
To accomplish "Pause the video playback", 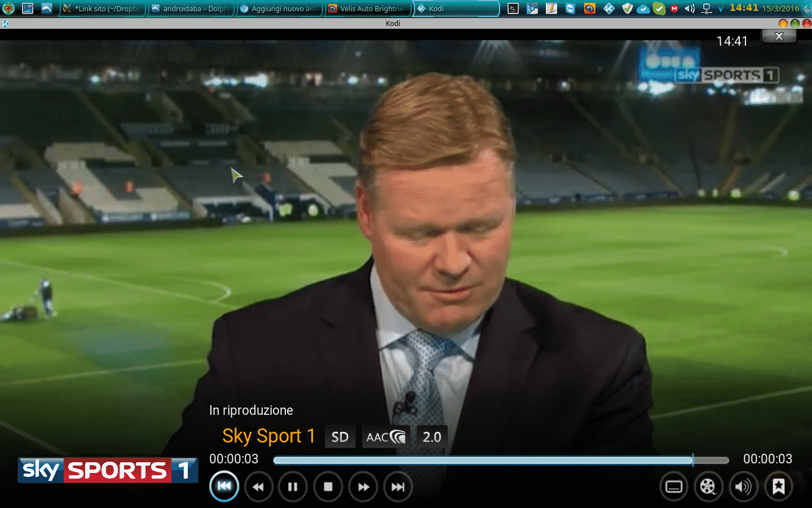I will tap(293, 487).
